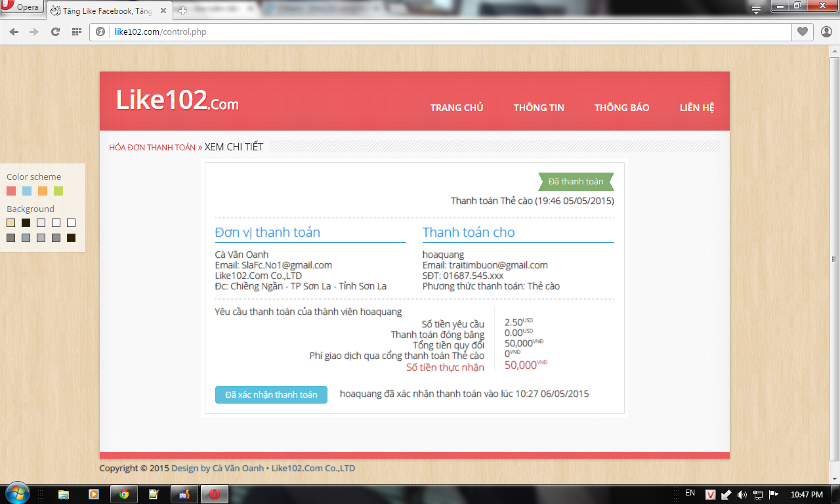Select the Tăng Like Facebook tab
The image size is (840, 504).
click(x=108, y=10)
